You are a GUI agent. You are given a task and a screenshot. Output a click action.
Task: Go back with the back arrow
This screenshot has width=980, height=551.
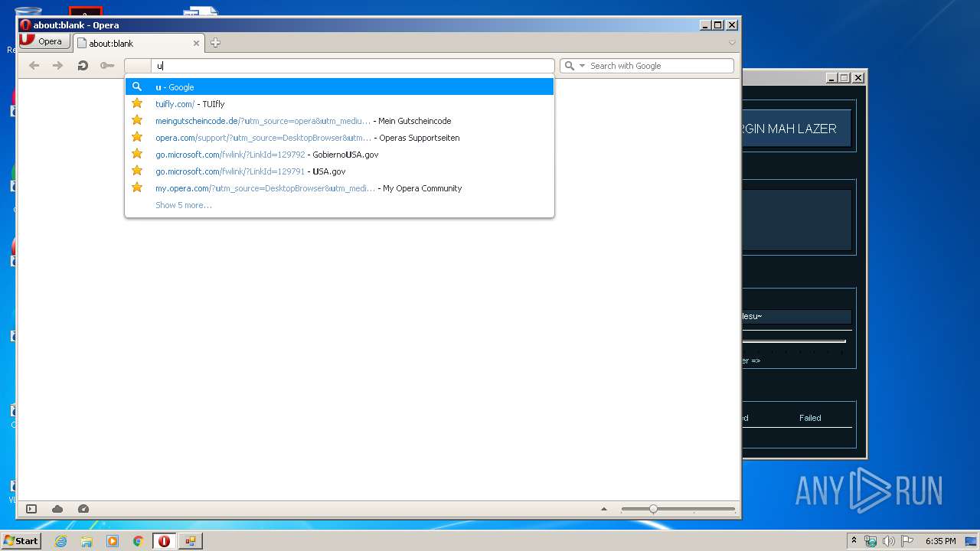[34, 66]
